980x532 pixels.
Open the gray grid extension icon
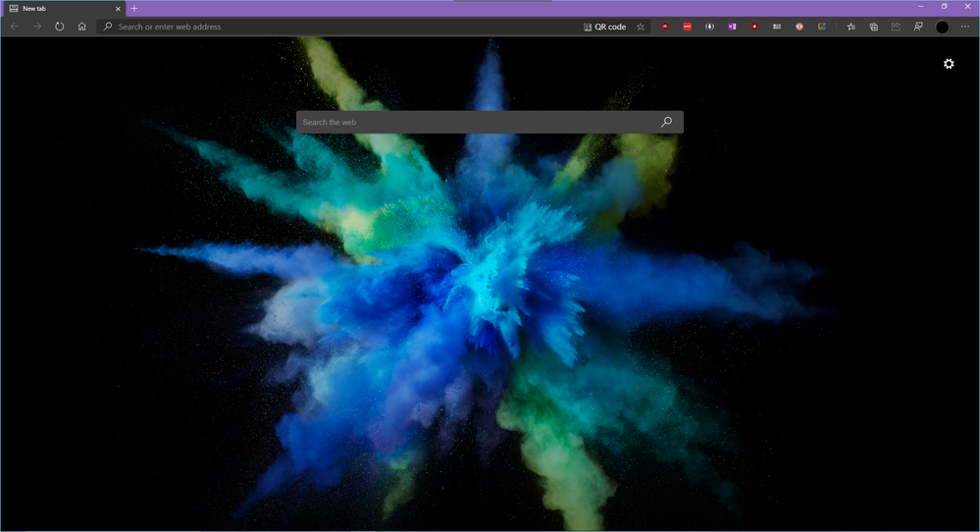777,27
